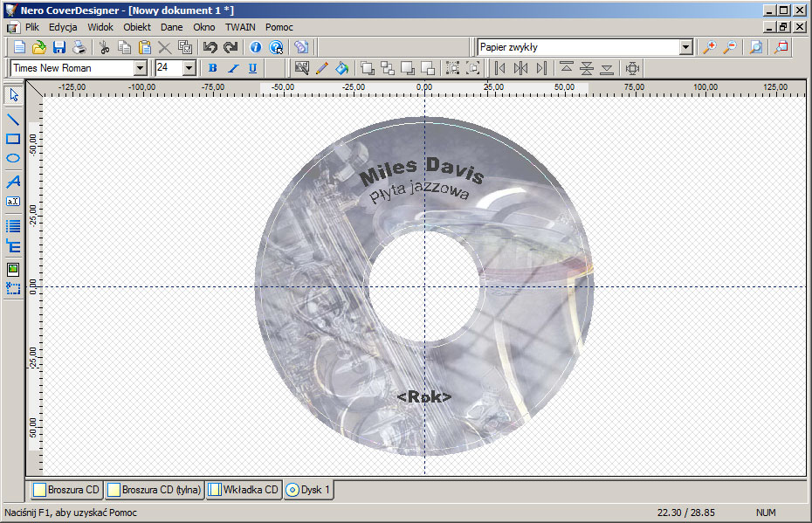Open the Wkładka CD tab

click(x=244, y=490)
